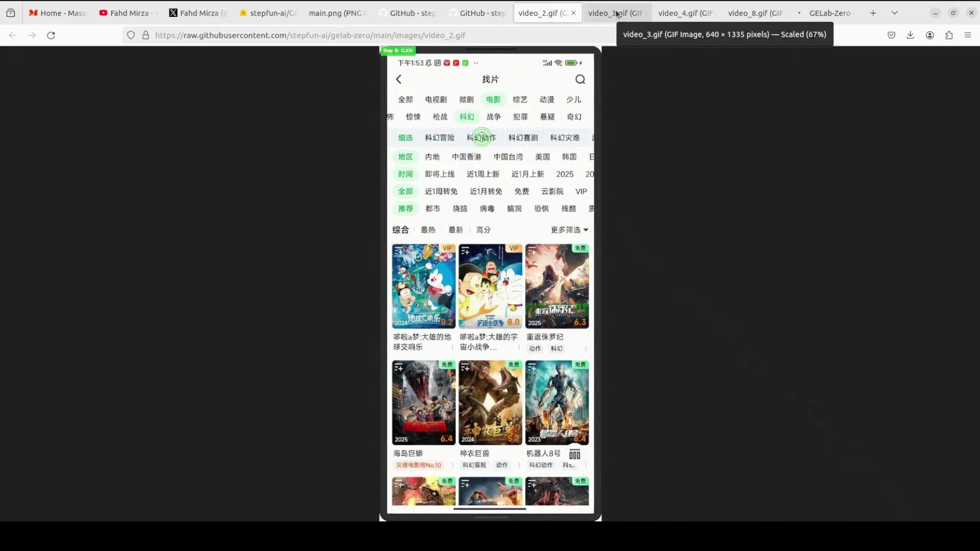Open the Firefox application menu
This screenshot has width=980, height=551.
point(968,35)
